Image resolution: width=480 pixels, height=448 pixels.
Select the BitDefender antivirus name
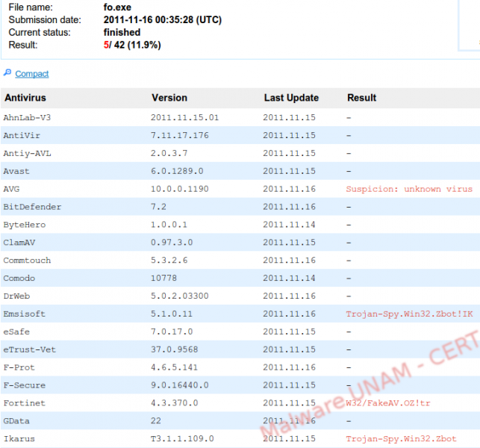coord(32,207)
